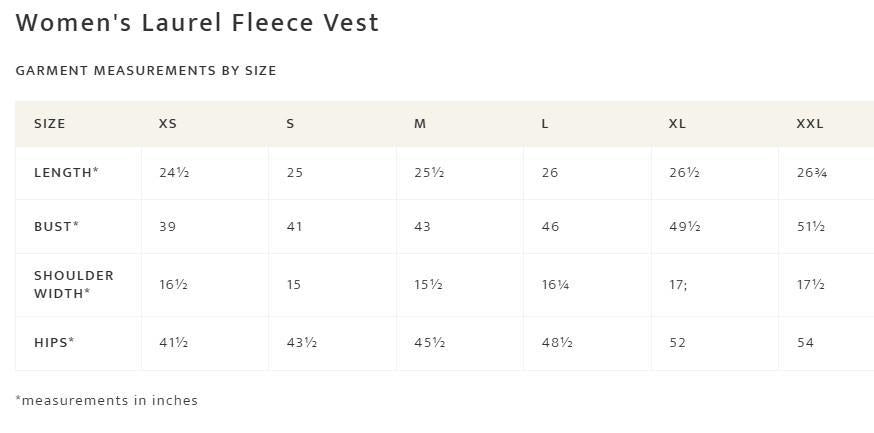Select the size L length value 26

click(550, 173)
